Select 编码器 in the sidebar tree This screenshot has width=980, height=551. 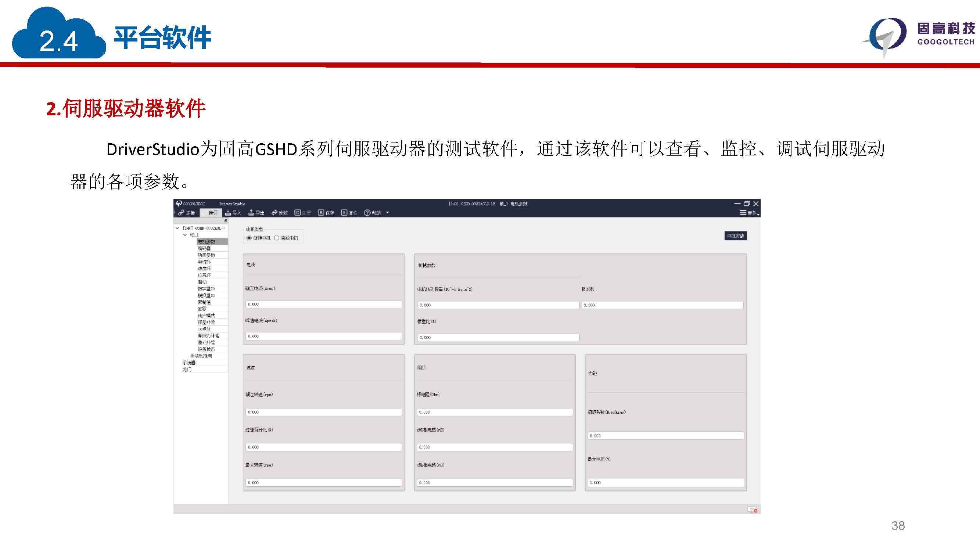tap(204, 248)
